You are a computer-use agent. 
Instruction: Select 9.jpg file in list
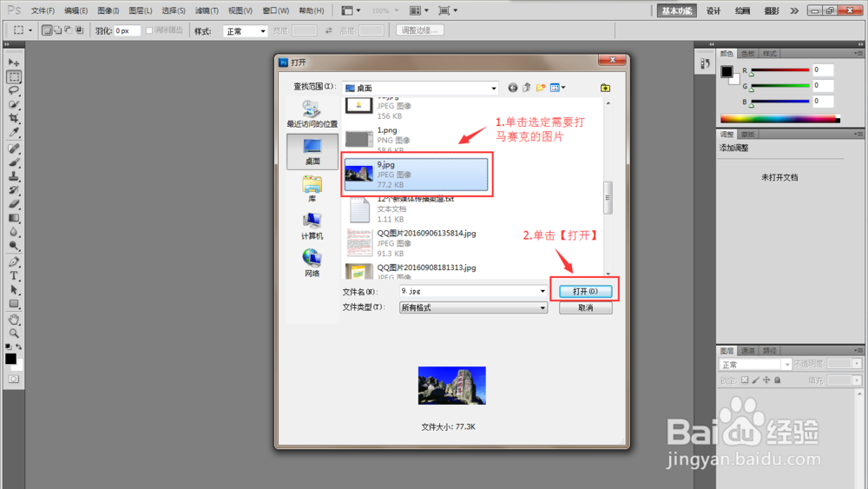click(x=416, y=175)
